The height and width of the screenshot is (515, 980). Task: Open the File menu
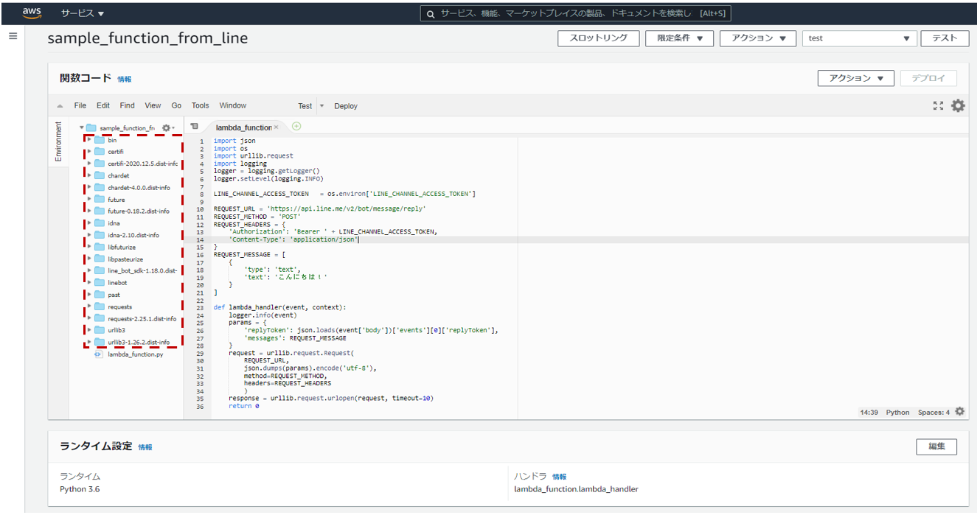(80, 105)
